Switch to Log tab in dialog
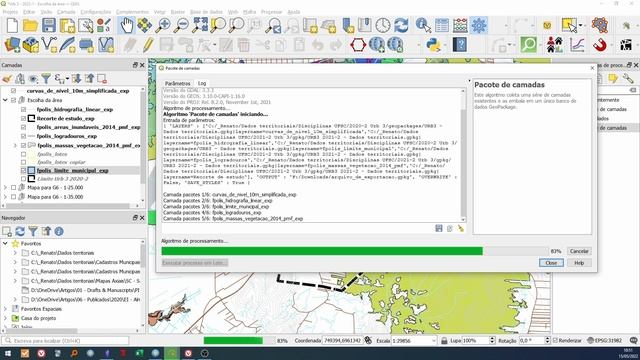The height and width of the screenshot is (360, 640). [x=202, y=83]
